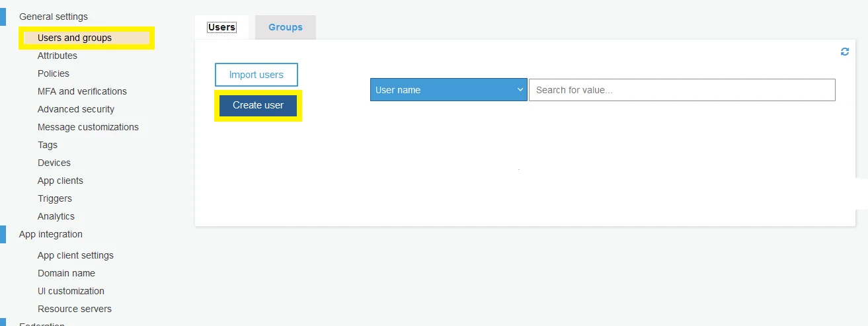Open Resource servers page
This screenshot has width=868, height=326.
75,309
